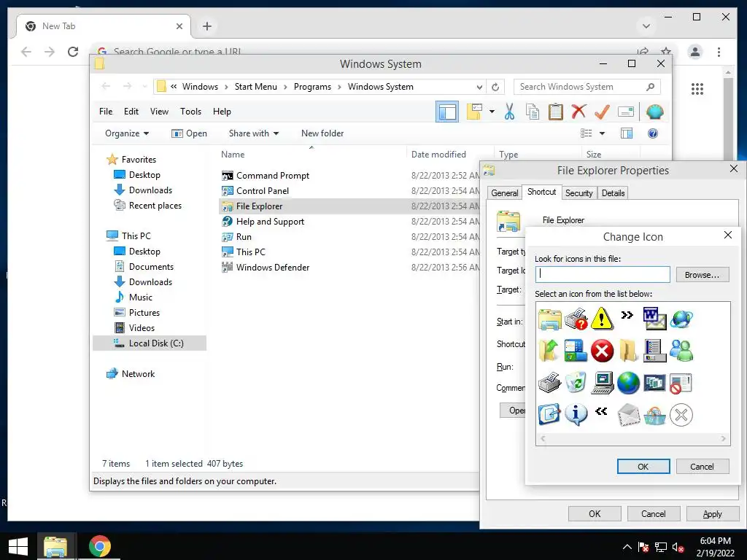
Task: Click Apply in File Explorer Properties
Action: (712, 514)
